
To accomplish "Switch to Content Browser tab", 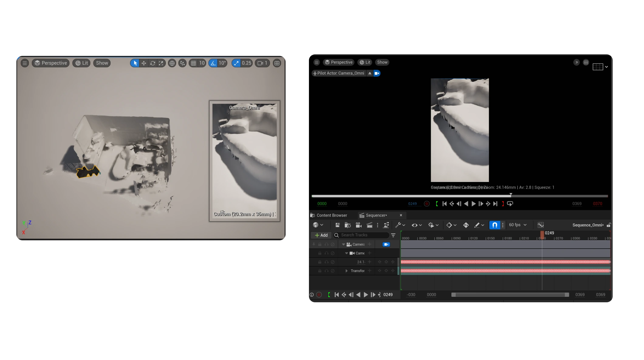I will pyautogui.click(x=329, y=215).
